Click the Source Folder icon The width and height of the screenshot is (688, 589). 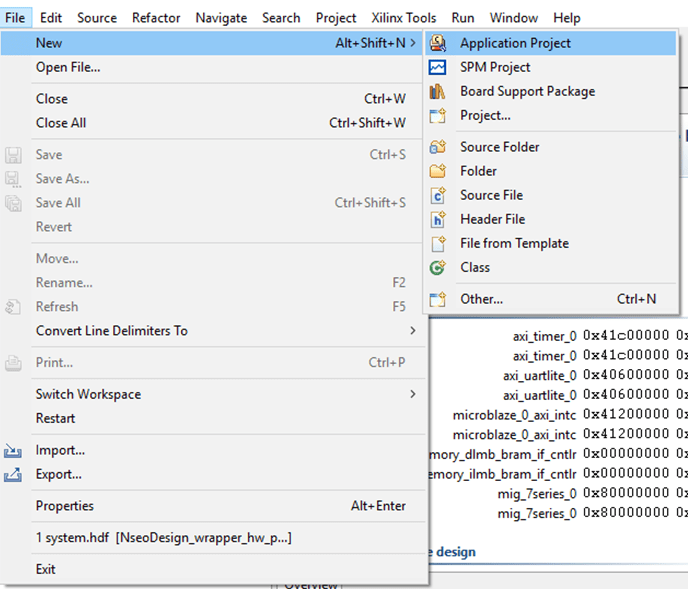coord(437,147)
